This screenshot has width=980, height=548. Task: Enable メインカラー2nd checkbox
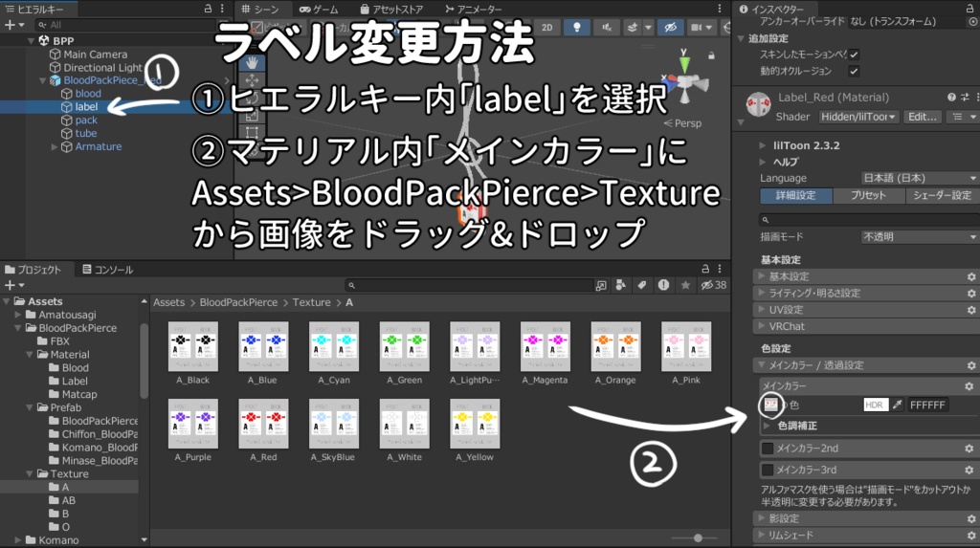[768, 449]
